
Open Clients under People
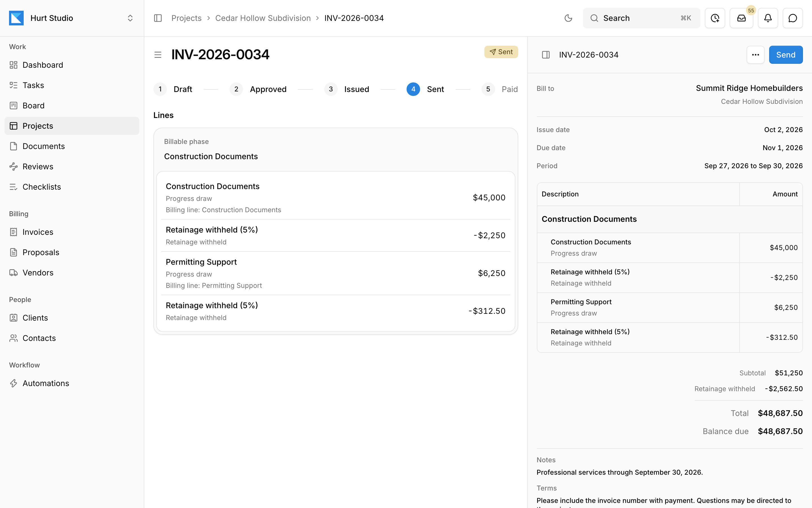coord(71,318)
